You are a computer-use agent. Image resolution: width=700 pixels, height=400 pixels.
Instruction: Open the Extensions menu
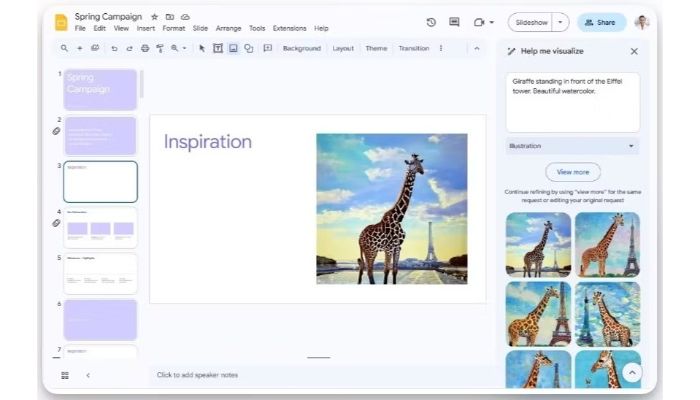289,28
